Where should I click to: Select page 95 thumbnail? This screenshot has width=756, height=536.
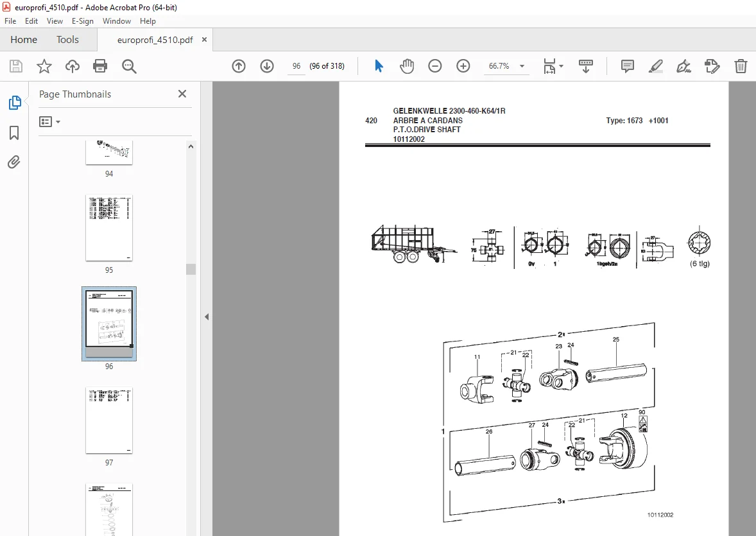tap(109, 228)
